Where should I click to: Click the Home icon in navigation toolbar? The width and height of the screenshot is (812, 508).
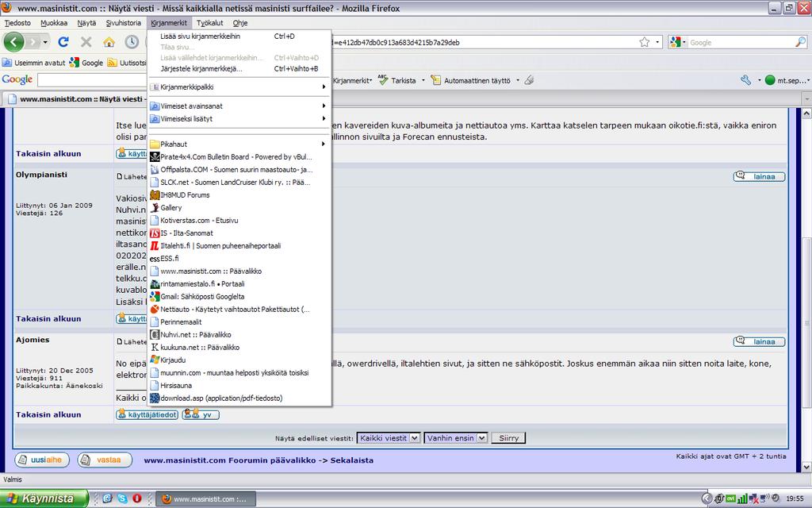(x=109, y=42)
